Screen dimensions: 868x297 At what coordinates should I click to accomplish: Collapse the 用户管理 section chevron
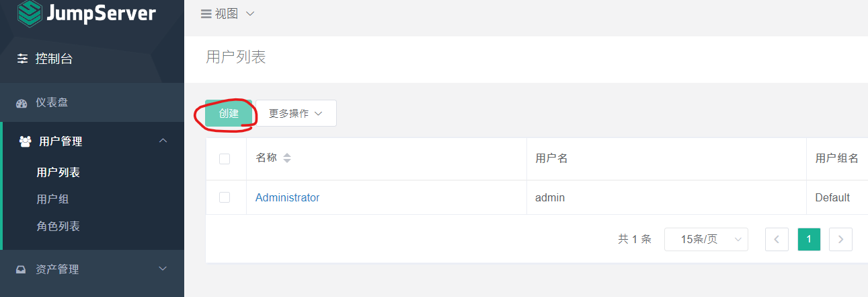pyautogui.click(x=162, y=141)
